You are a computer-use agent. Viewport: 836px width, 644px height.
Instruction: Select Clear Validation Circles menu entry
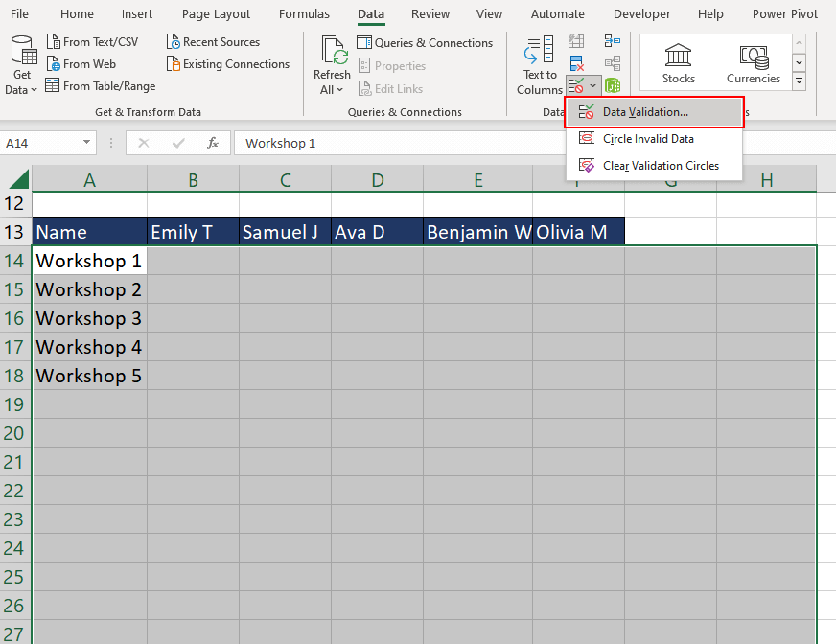[661, 165]
